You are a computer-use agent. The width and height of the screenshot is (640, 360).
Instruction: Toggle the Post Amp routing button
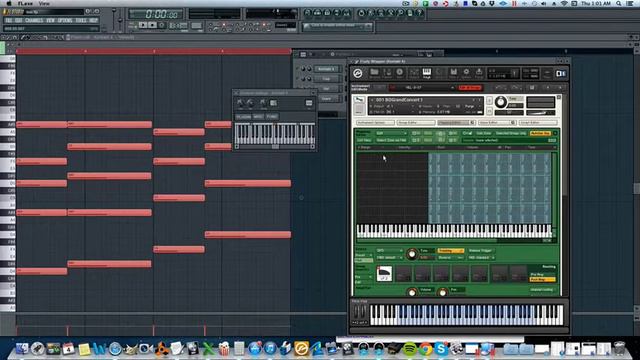tap(542, 280)
